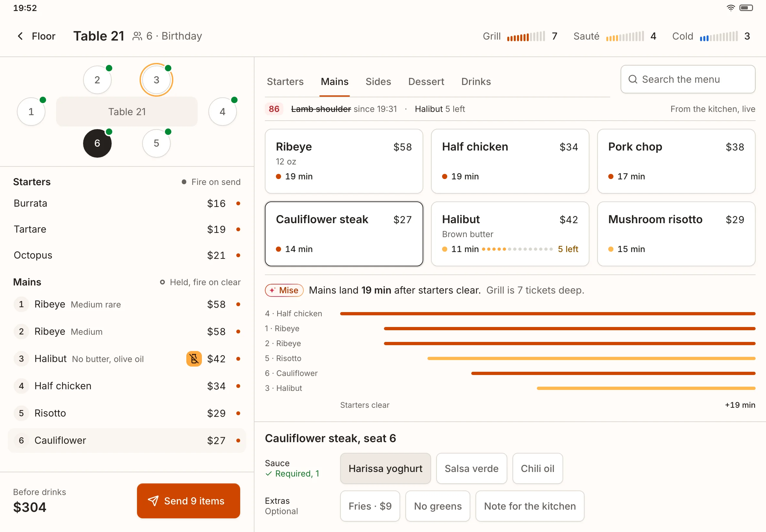The image size is (766, 532).
Task: Tap the no-butter allergy badge on Halibut row
Action: click(194, 359)
